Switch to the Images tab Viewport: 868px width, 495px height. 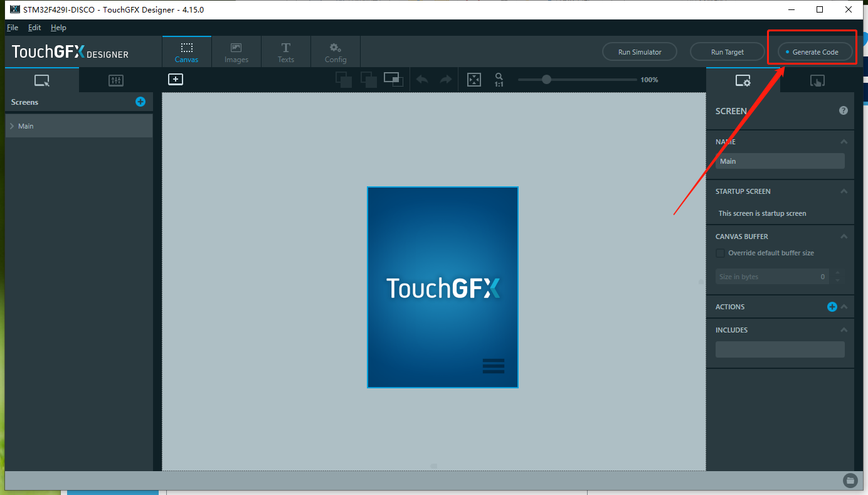point(236,52)
